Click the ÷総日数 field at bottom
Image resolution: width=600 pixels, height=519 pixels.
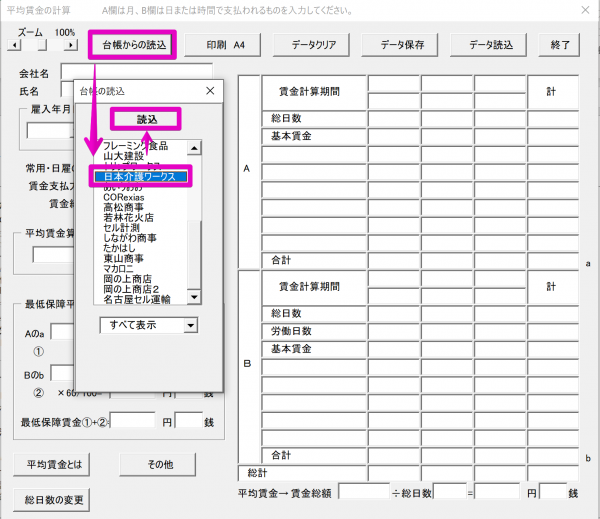[x=450, y=491]
